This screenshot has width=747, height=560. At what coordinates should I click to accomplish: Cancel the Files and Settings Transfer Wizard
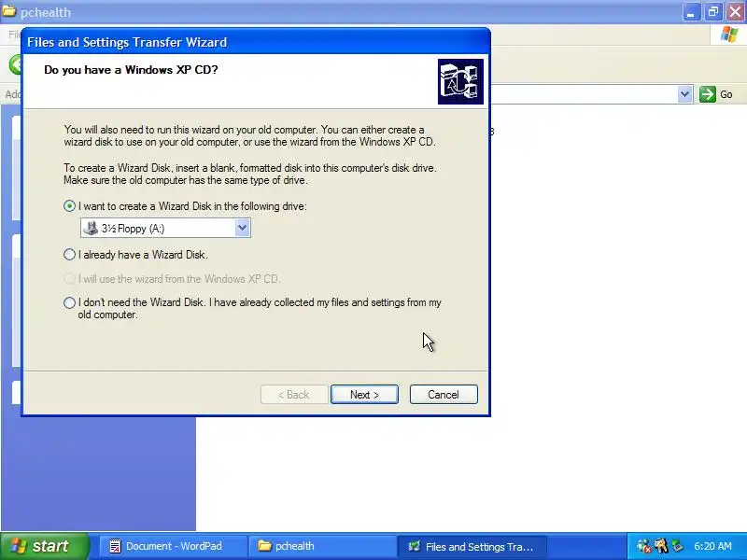click(444, 395)
